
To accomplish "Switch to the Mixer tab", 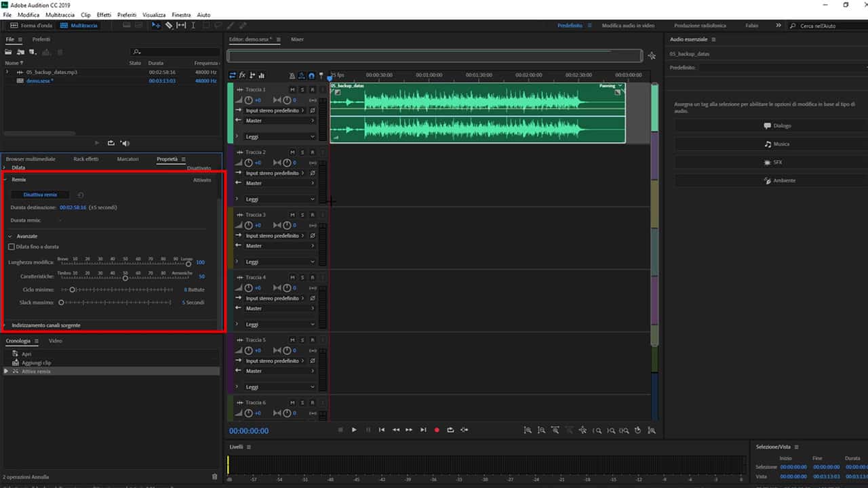I will point(297,39).
